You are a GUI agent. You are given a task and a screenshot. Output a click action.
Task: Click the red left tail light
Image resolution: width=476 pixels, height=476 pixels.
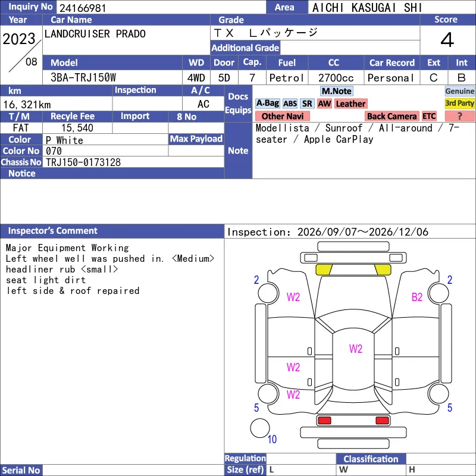(x=324, y=421)
